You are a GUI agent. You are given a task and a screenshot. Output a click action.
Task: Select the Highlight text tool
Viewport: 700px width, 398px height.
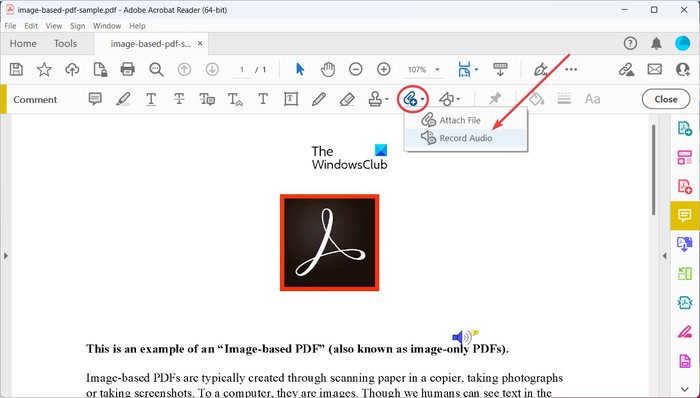(123, 99)
